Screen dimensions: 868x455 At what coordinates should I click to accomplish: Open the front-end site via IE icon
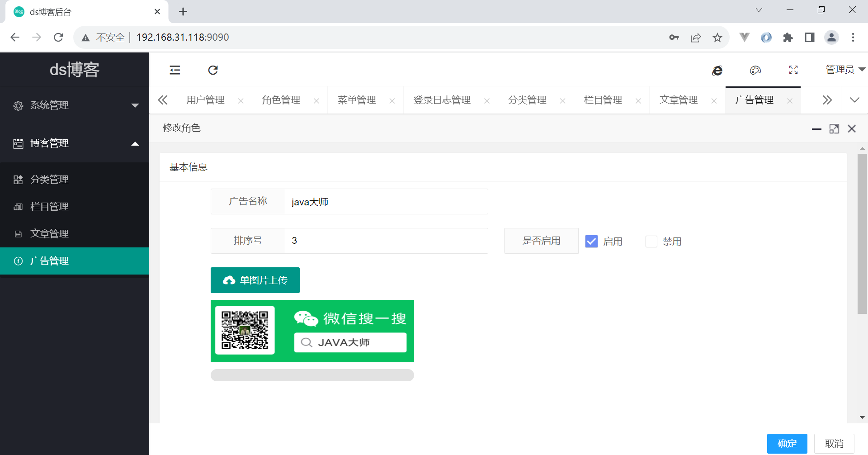click(717, 70)
